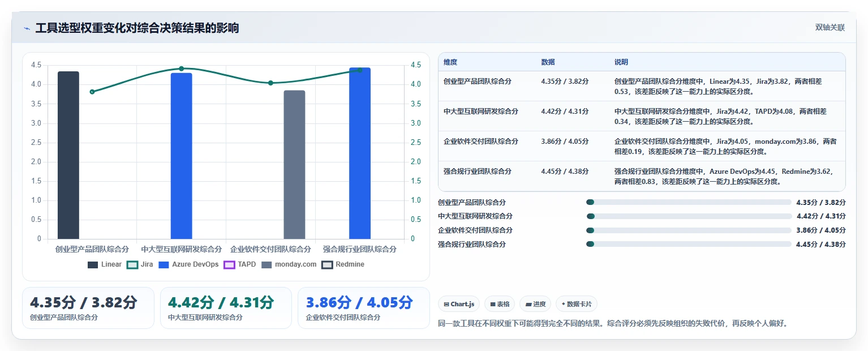Select 创业型产品团队综合分 cell in the table

tap(478, 82)
